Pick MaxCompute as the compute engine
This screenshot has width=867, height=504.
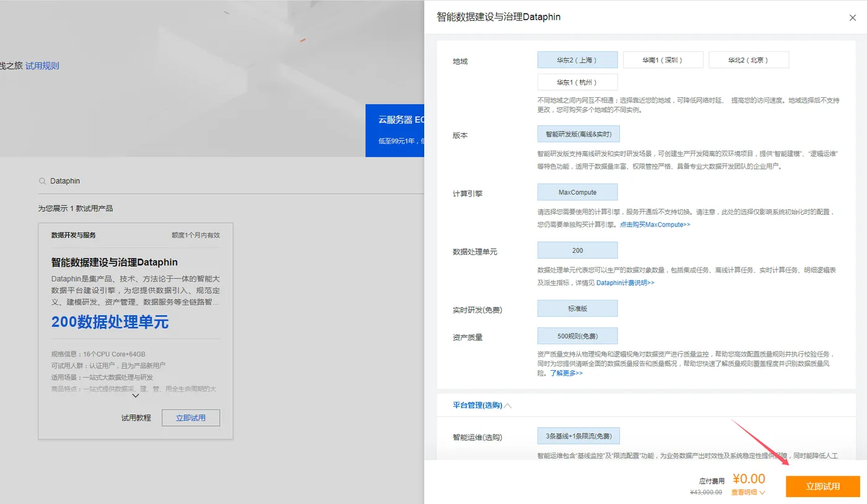tap(578, 192)
